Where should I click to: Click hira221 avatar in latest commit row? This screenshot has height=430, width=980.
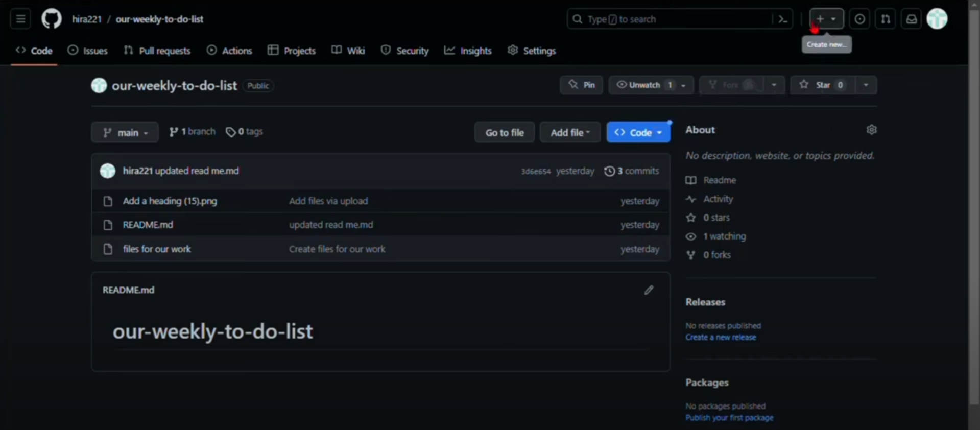108,171
